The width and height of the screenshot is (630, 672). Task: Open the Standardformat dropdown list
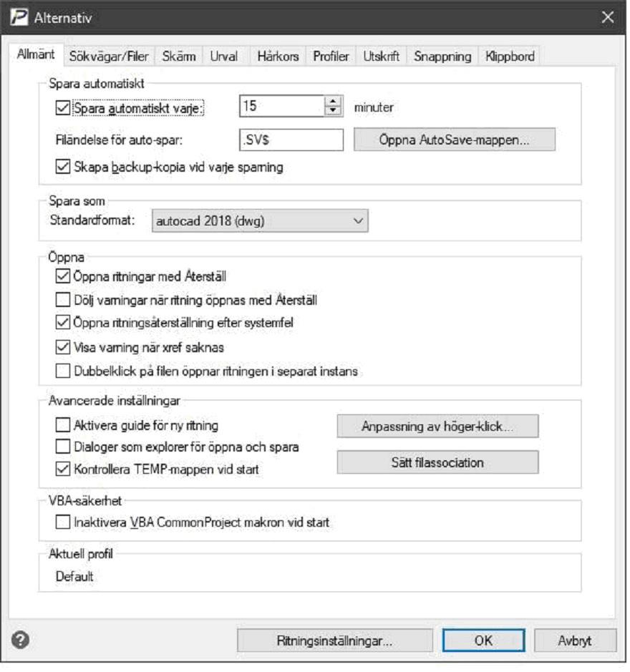(261, 222)
